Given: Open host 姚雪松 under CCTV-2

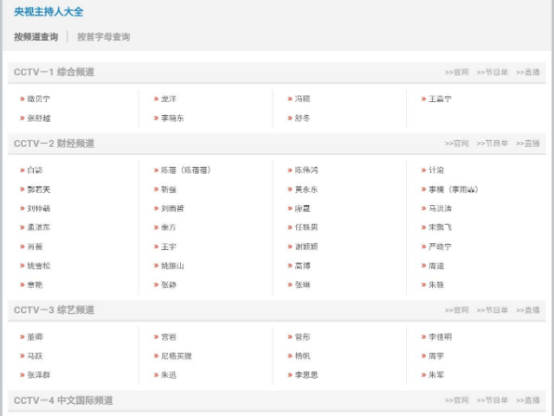Looking at the screenshot, I should point(39,266).
